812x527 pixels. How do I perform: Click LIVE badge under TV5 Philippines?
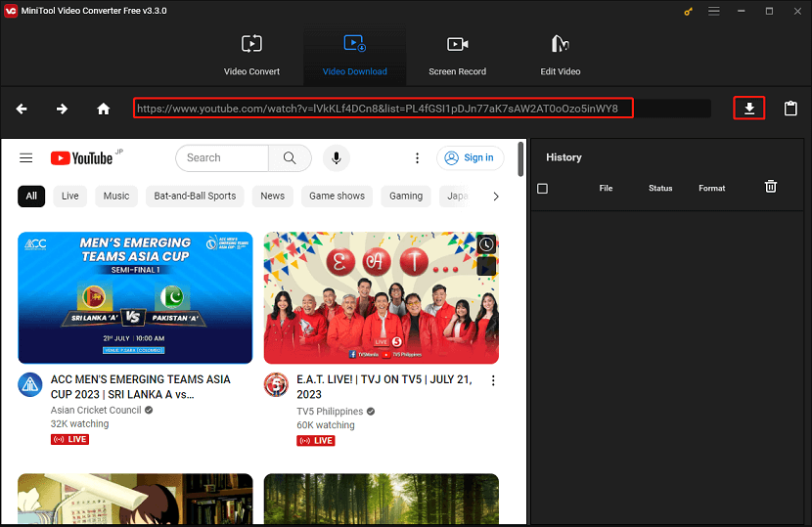[x=316, y=441]
